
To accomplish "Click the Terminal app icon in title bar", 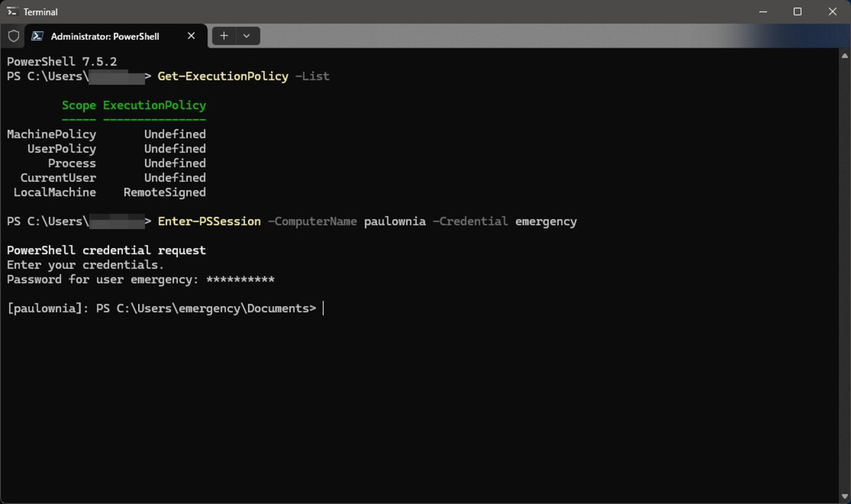I will tap(12, 11).
